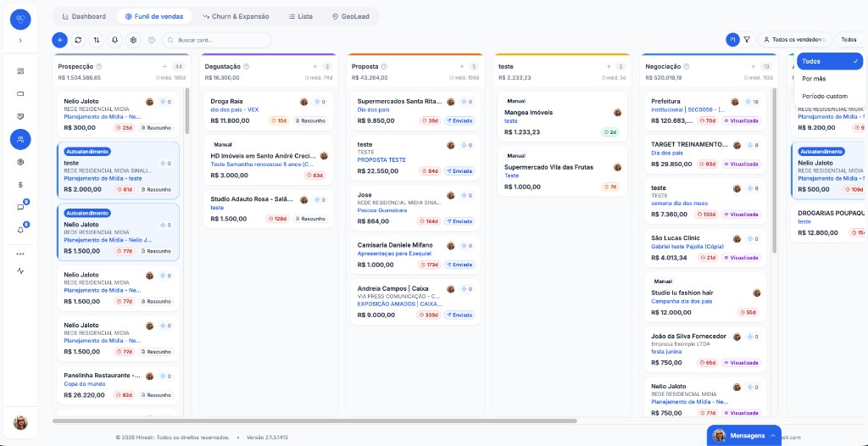Add a card to Proposta column

pos(462,66)
